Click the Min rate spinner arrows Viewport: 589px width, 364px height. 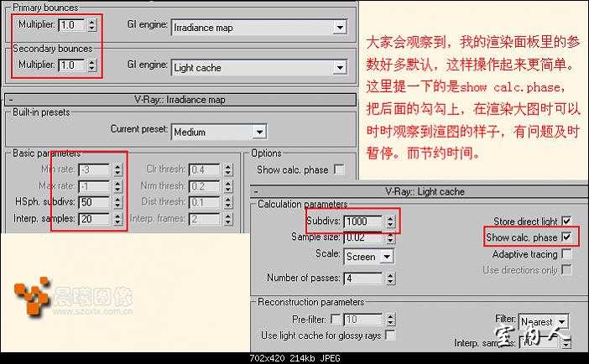click(x=117, y=169)
